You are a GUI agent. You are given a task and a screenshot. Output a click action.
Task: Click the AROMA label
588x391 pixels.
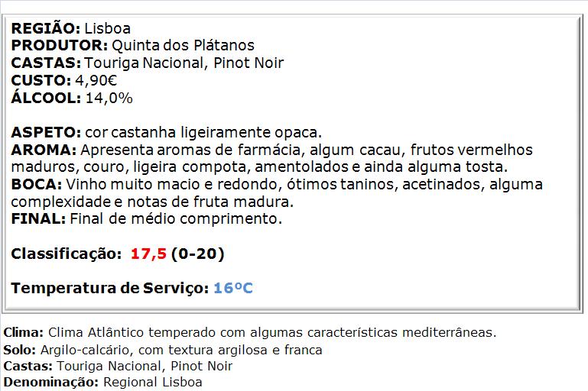click(44, 150)
